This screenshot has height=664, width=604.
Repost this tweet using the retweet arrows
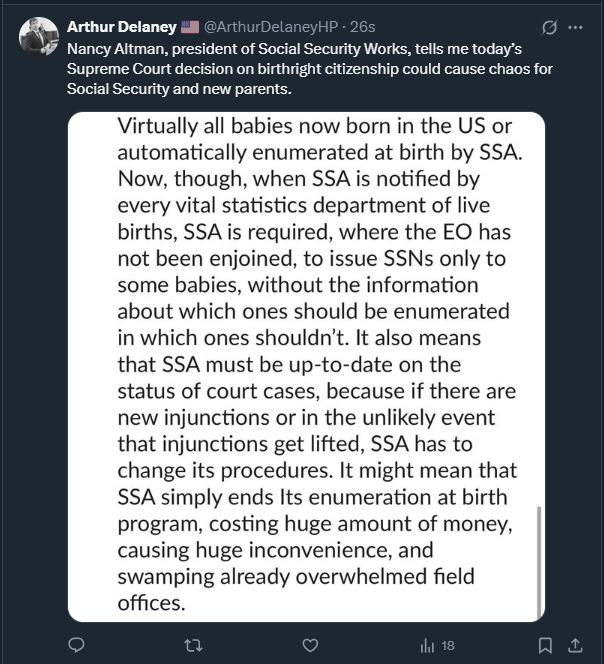tap(193, 645)
